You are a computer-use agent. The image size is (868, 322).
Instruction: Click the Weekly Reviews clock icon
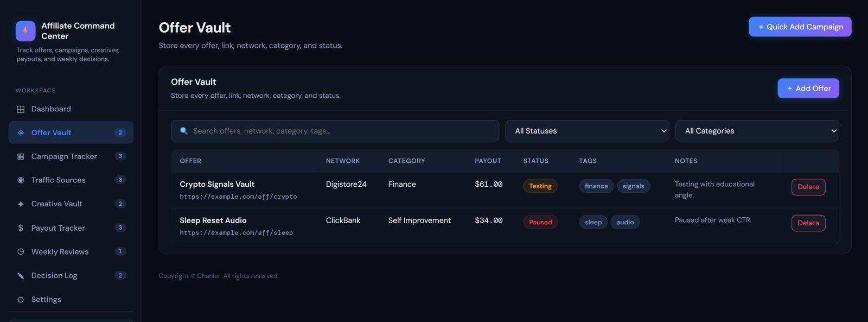click(21, 252)
